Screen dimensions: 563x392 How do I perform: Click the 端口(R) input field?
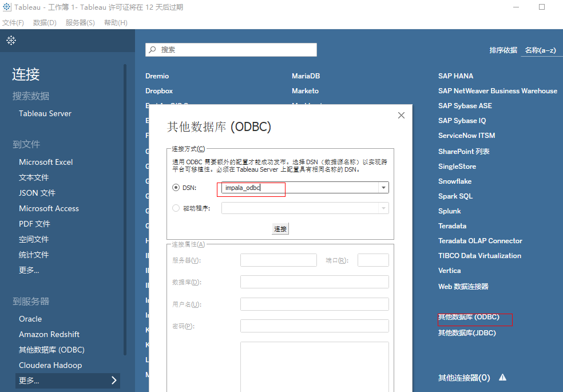373,260
